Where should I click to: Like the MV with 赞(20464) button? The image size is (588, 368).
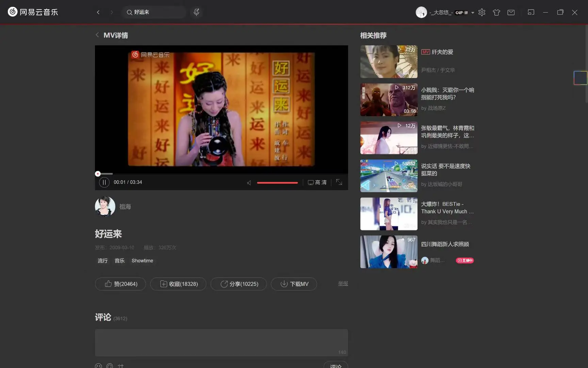(x=120, y=284)
